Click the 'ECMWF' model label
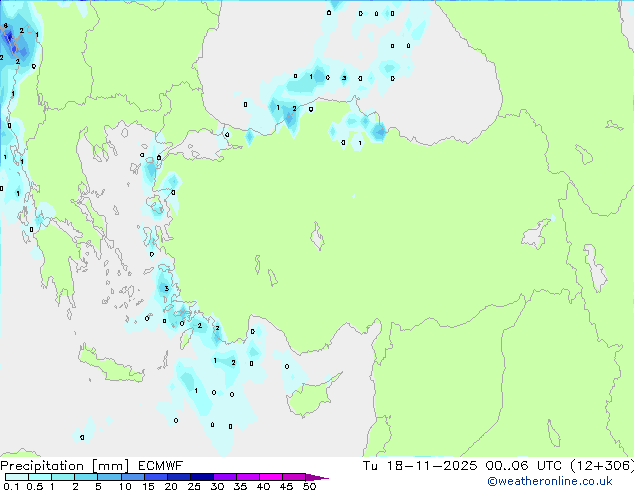Image resolution: width=634 pixels, height=490 pixels. point(161,466)
